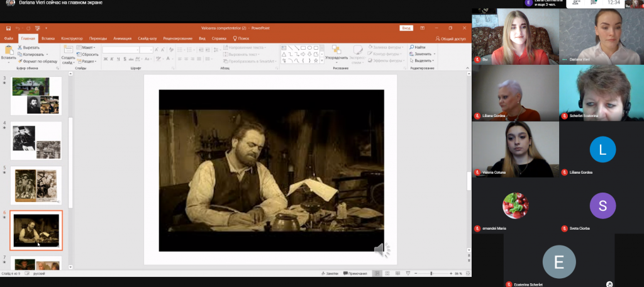Image resolution: width=644 pixels, height=287 pixels.
Task: Create new slide with Создать слайд icon
Action: pos(68,49)
